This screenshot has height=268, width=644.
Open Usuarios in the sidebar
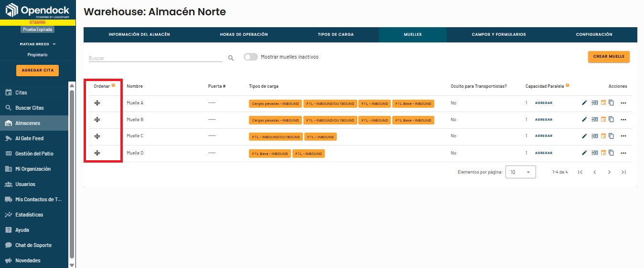click(34, 184)
